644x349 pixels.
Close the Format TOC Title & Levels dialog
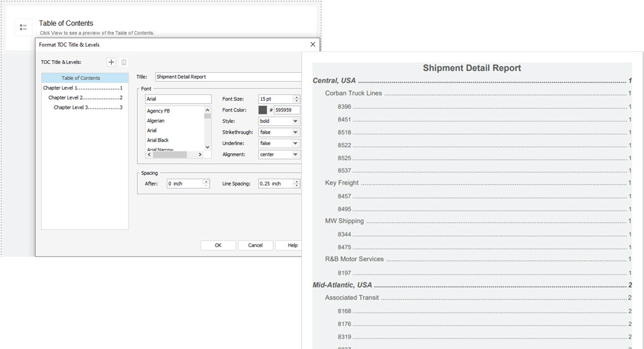click(x=312, y=44)
